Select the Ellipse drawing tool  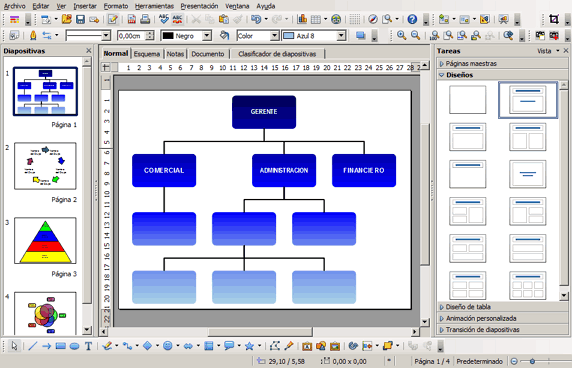(74, 346)
